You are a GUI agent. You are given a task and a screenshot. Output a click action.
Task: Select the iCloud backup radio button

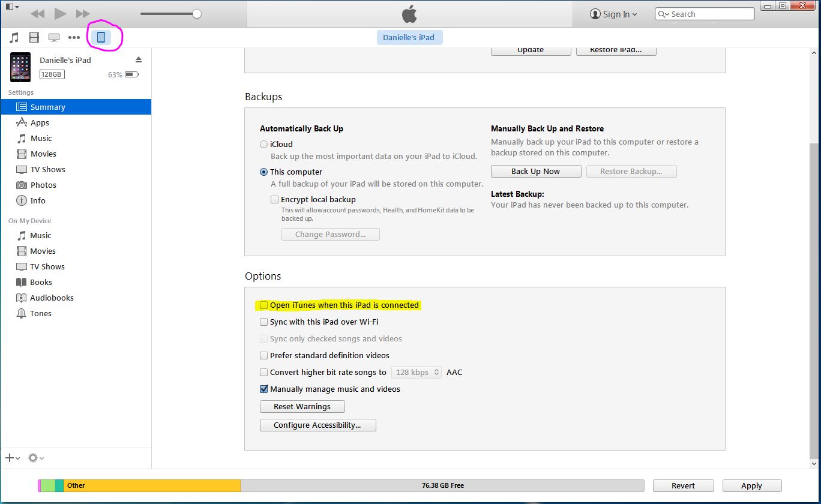tap(263, 144)
